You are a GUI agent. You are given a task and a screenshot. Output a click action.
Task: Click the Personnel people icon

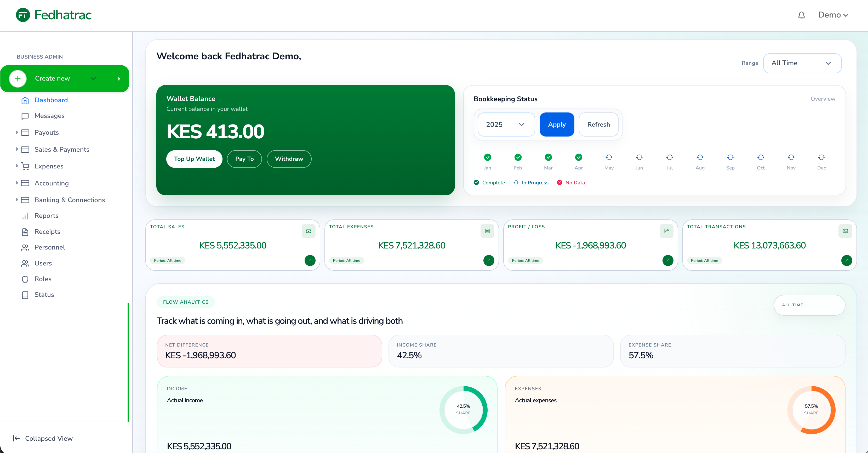click(x=25, y=247)
